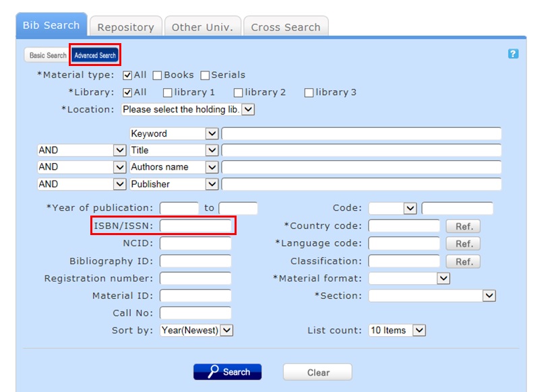Switch to Basic Search mode
Screen dimensions: 552x392
click(x=48, y=55)
